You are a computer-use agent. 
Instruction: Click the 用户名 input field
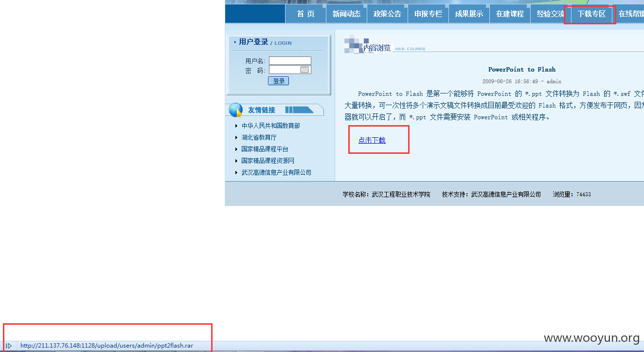[290, 61]
